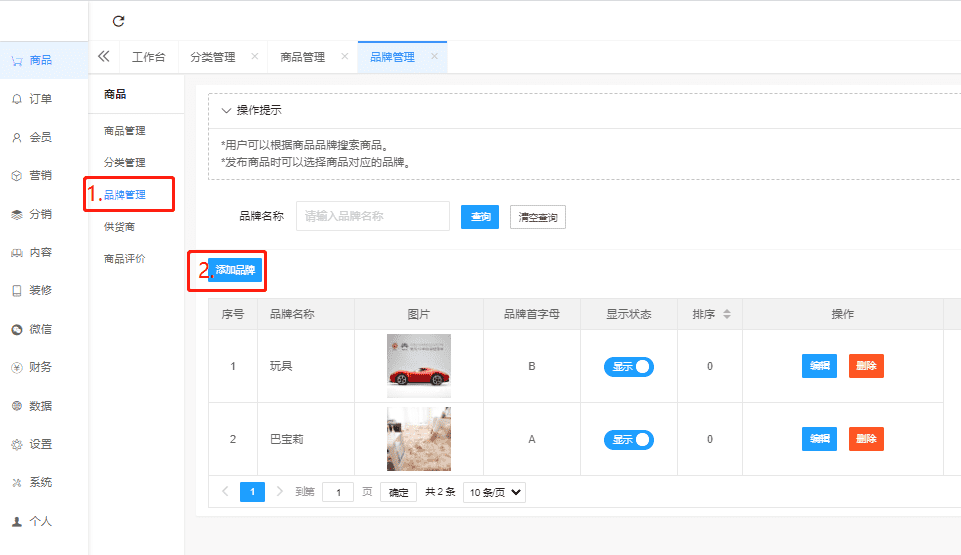Image resolution: width=961 pixels, height=555 pixels.
Task: Switch to the 分类管理 tab
Action: (x=213, y=57)
